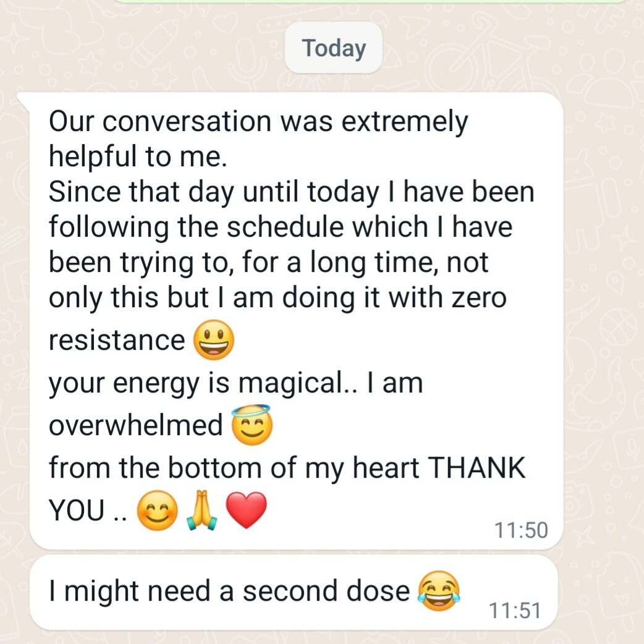Image resolution: width=644 pixels, height=644 pixels.
Task: Tap the folded hands emoji
Action: click(201, 510)
